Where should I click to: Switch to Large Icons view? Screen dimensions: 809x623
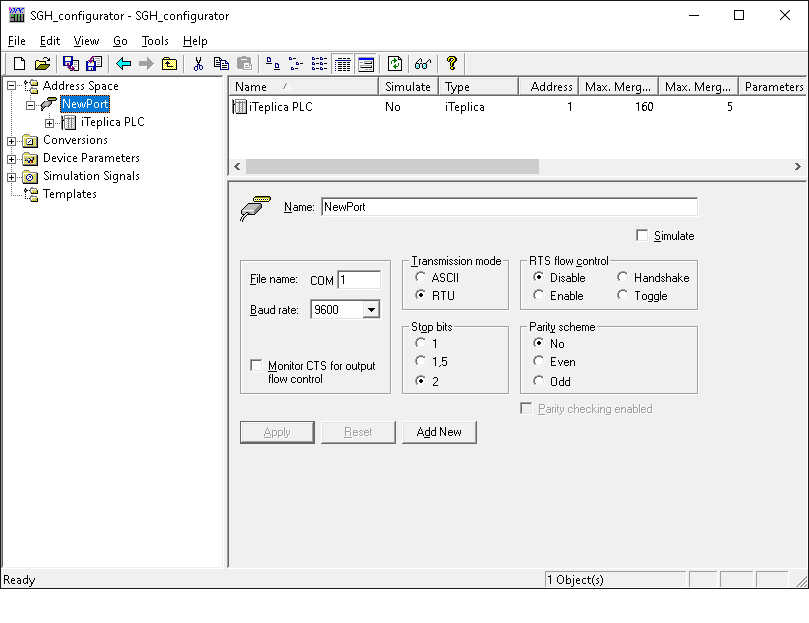coord(272,63)
